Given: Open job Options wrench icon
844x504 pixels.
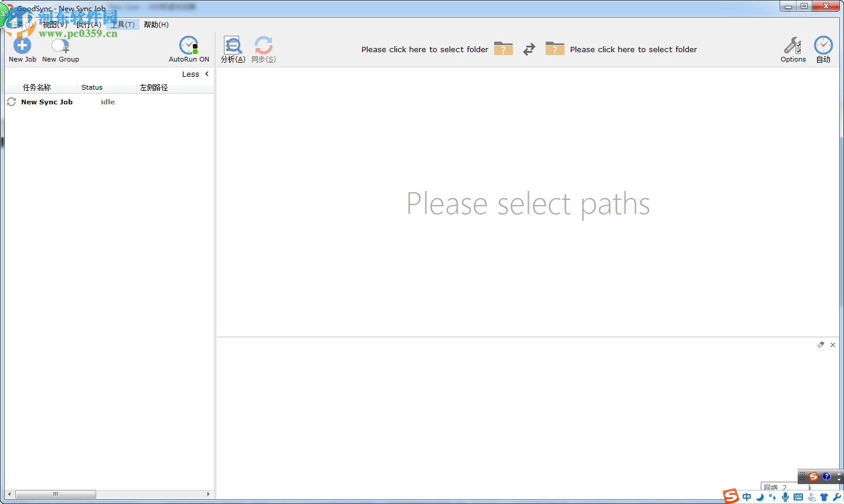Looking at the screenshot, I should tap(793, 50).
